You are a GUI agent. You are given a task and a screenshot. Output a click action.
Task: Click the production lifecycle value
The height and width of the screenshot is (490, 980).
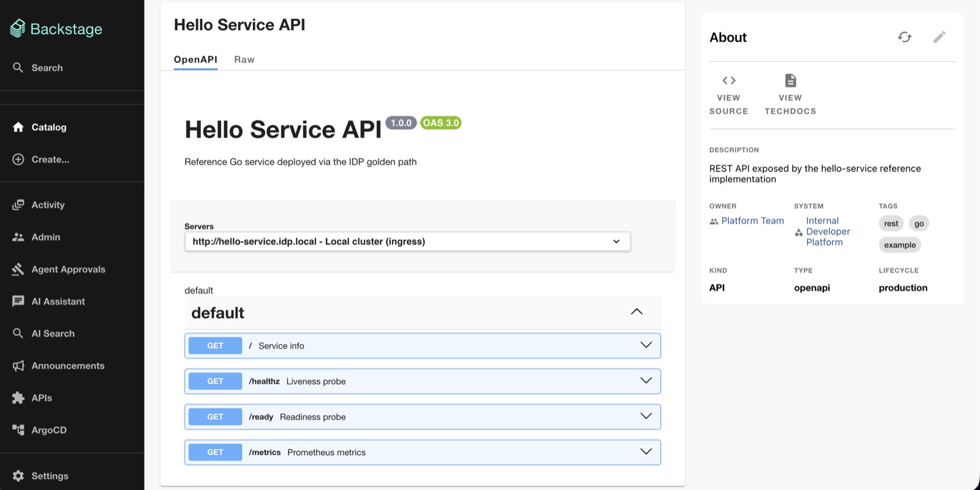pyautogui.click(x=903, y=288)
